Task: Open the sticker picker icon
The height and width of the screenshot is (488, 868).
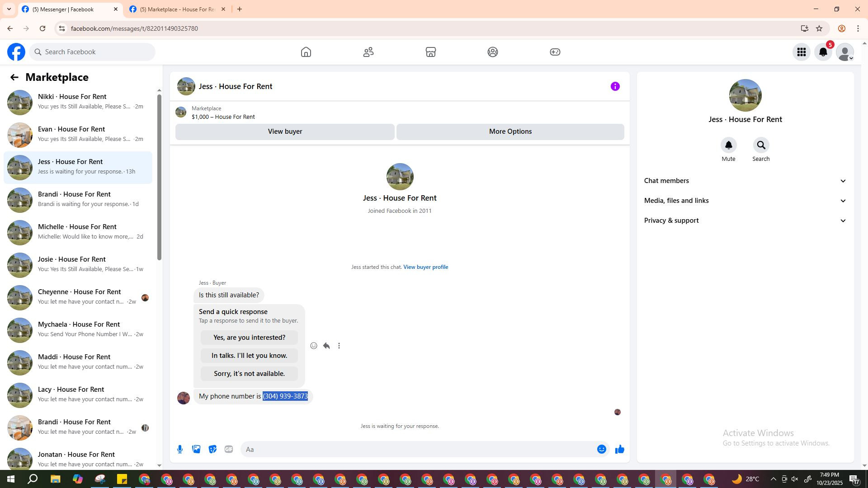Action: pos(212,449)
